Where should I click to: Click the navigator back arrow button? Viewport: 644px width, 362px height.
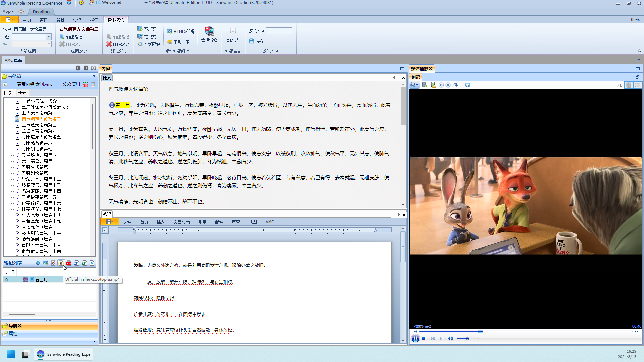click(x=78, y=68)
